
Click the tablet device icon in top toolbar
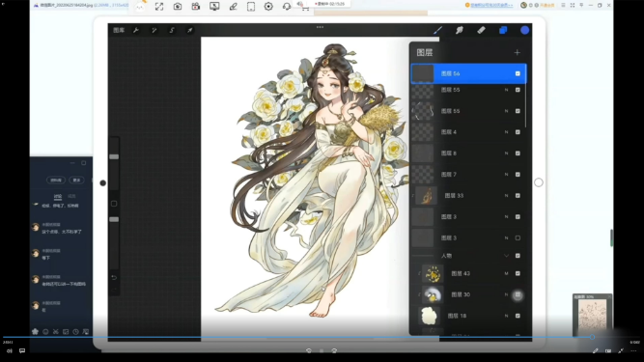click(x=251, y=7)
